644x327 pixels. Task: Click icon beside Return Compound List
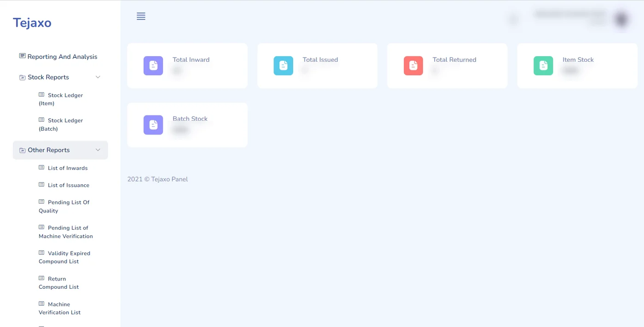click(41, 278)
